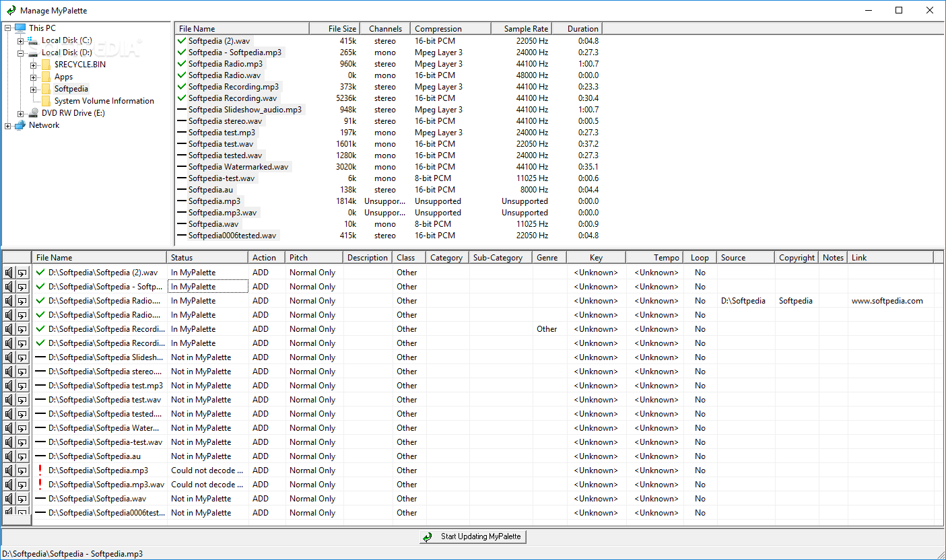Screen dimensions: 946x560
Task: Click the $RECYCLE.BIN folder icon
Action: 46,65
